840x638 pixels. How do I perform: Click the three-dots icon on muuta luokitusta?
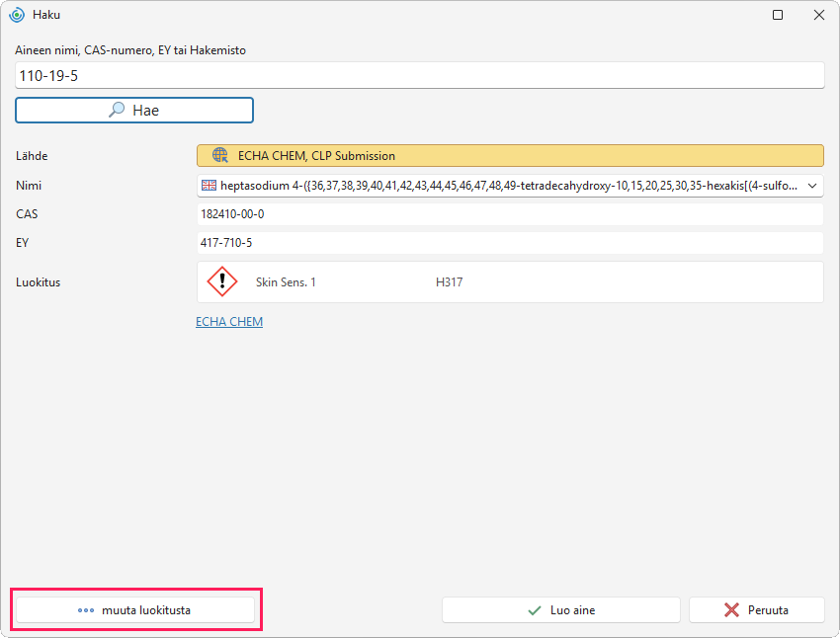tap(86, 610)
